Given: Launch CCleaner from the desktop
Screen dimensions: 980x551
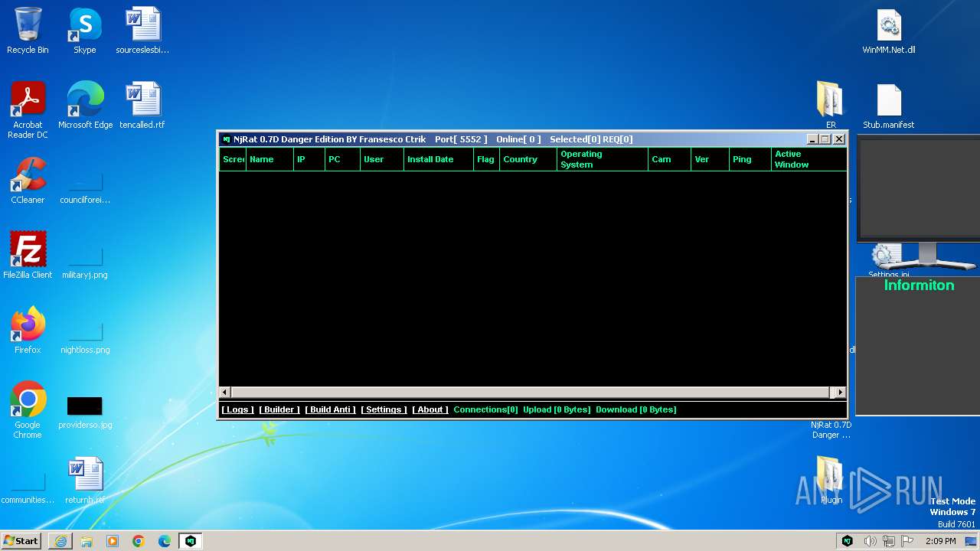Looking at the screenshot, I should 28,181.
